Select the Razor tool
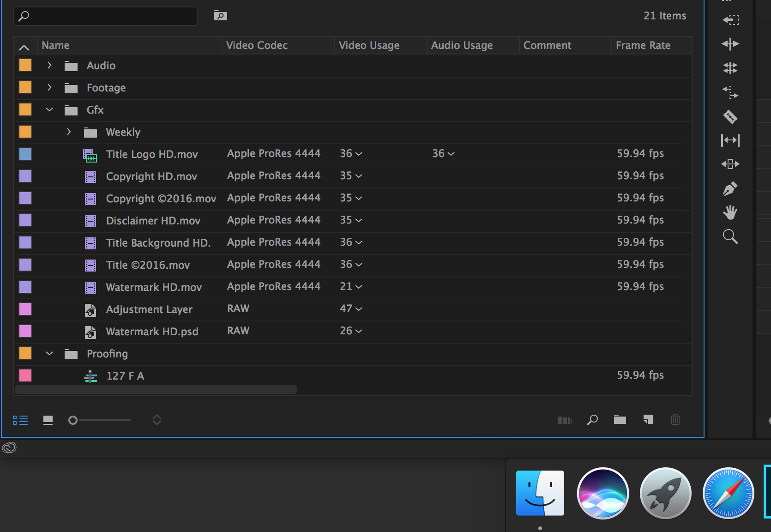Screen dimensions: 771x532 pyautogui.click(x=730, y=116)
